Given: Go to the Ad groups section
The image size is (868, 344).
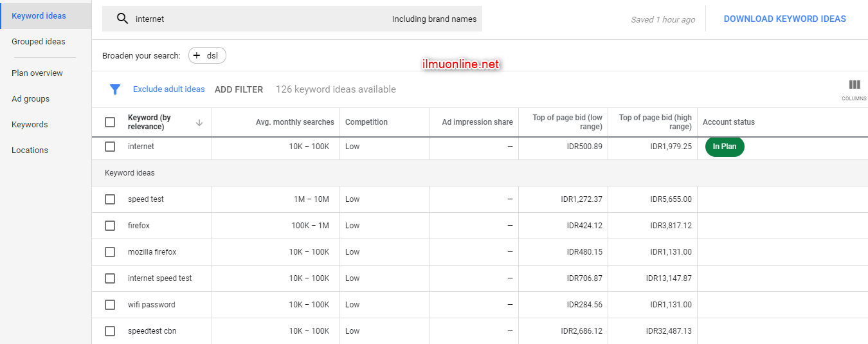Looking at the screenshot, I should coord(30,99).
